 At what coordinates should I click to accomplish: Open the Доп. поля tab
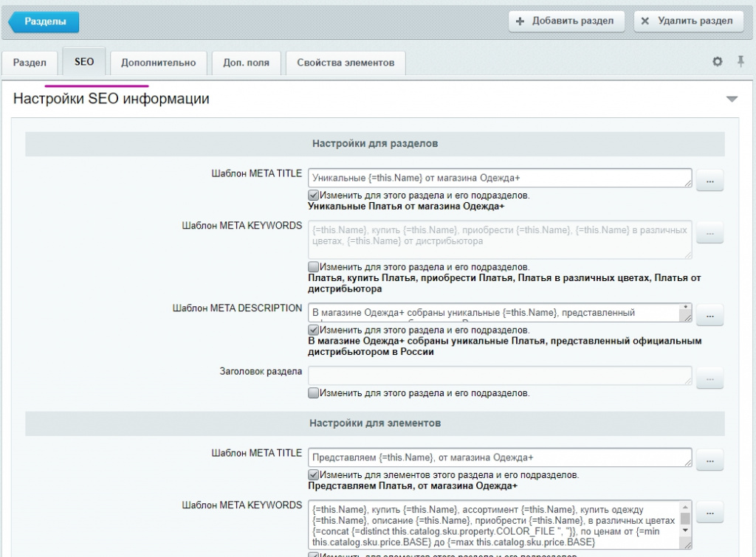[x=247, y=63]
